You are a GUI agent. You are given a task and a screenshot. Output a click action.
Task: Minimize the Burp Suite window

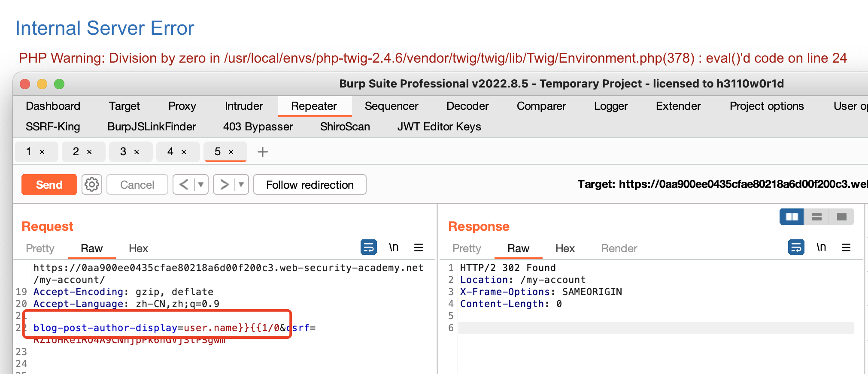[42, 84]
